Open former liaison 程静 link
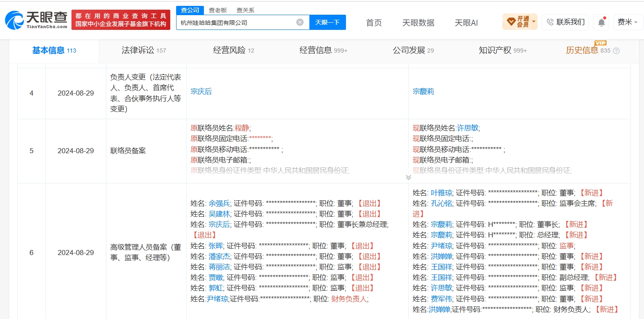 coord(242,128)
